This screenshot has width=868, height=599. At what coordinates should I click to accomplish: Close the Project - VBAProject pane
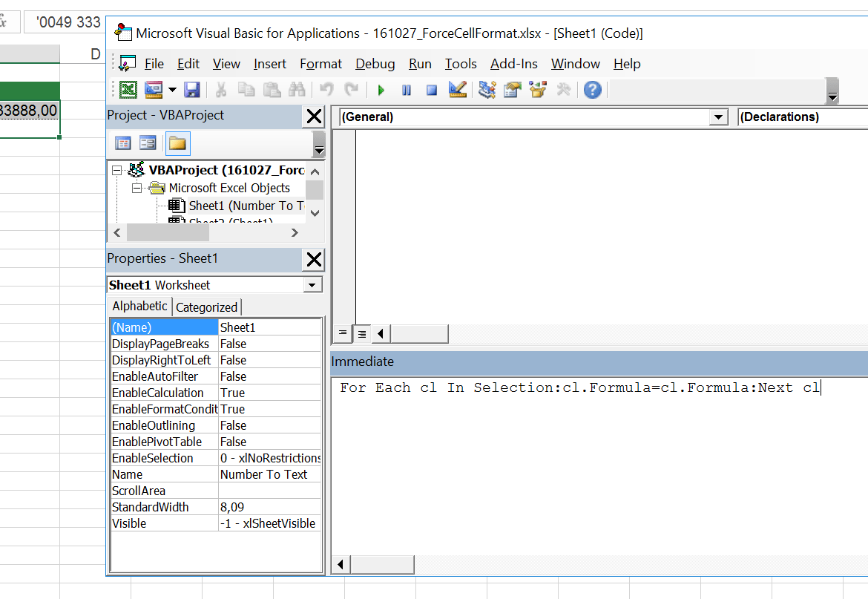pyautogui.click(x=314, y=117)
